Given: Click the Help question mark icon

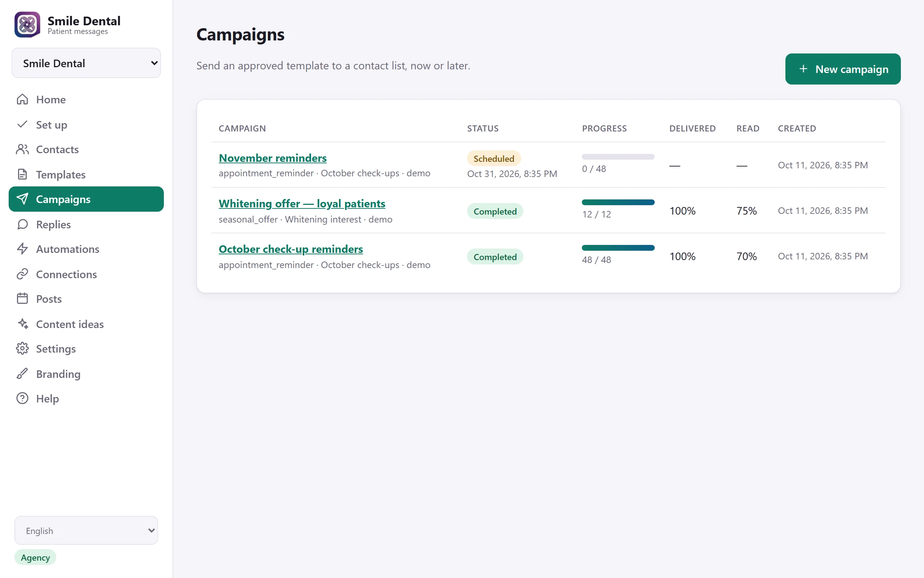Looking at the screenshot, I should click(x=22, y=398).
